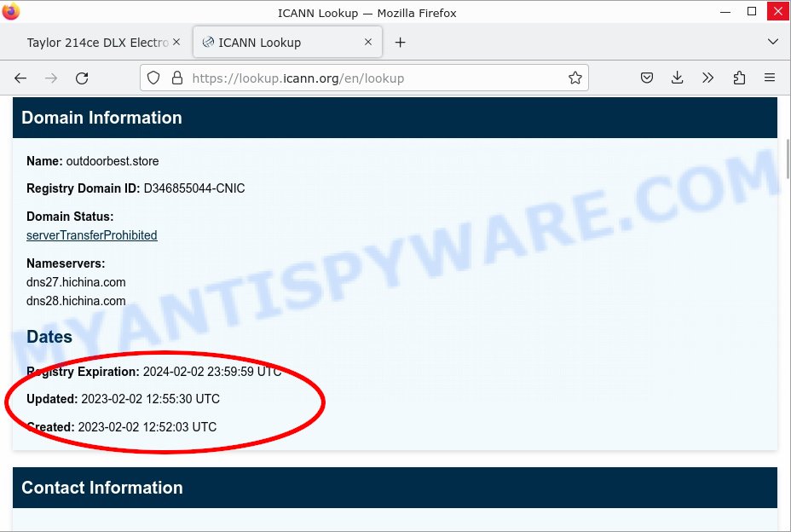The width and height of the screenshot is (791, 532).
Task: Open the Downloads panel
Action: coord(678,78)
